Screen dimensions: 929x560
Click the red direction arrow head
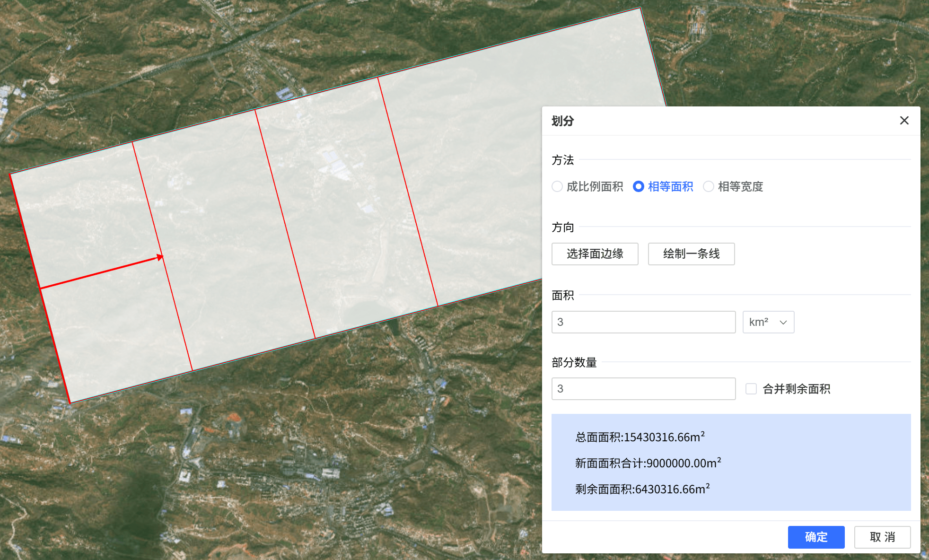(160, 257)
